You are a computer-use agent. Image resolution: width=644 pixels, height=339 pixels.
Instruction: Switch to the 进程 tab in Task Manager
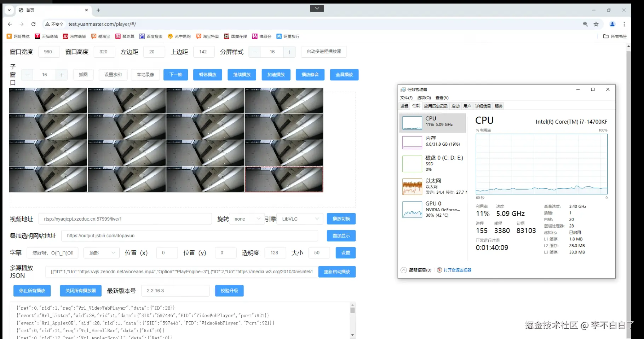(404, 106)
